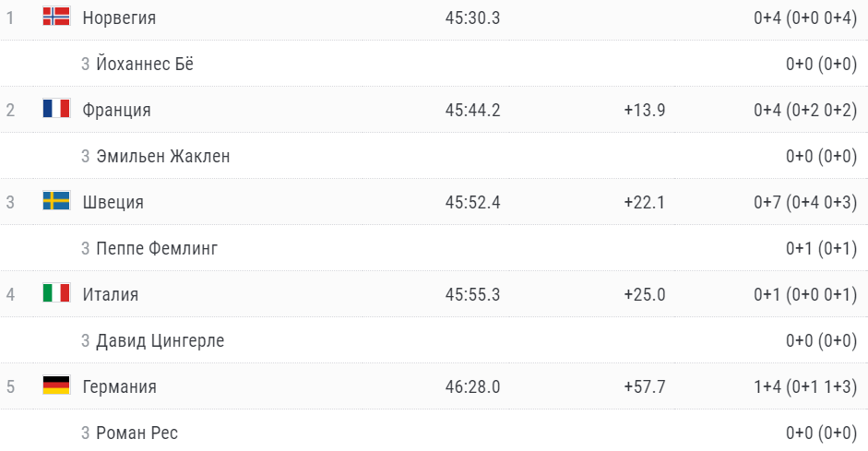Click Norway's finish time 45:30.3
Screen dimensions: 868x451
[x=472, y=18]
